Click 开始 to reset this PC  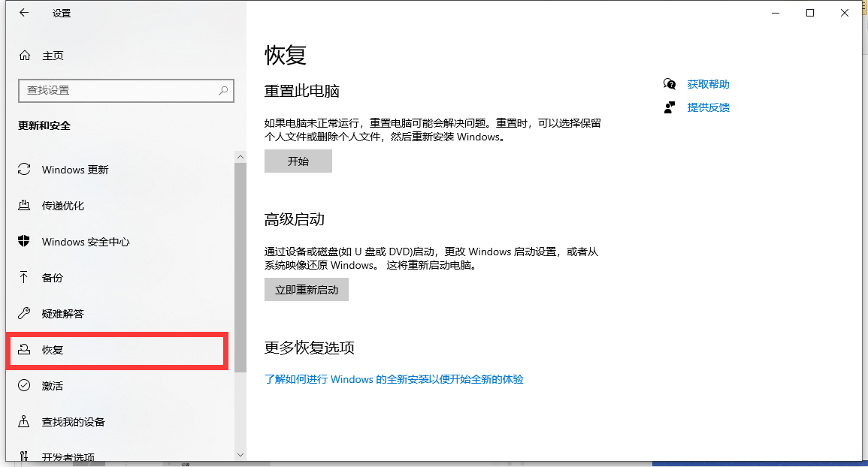pos(298,161)
